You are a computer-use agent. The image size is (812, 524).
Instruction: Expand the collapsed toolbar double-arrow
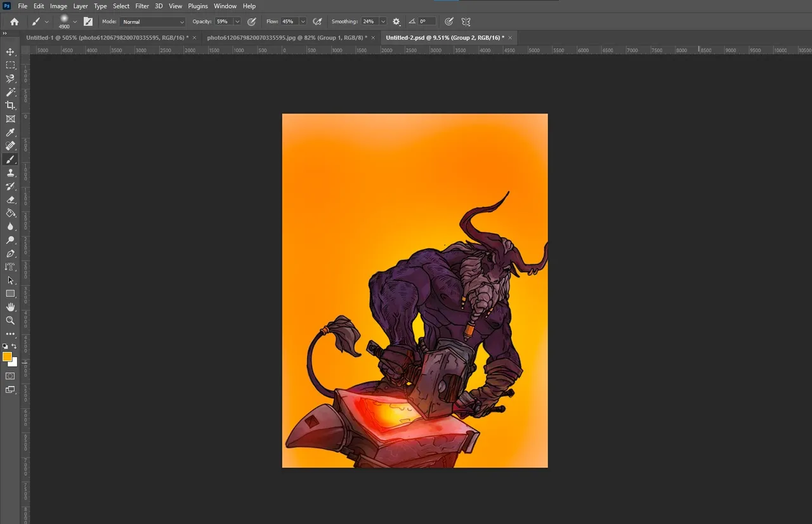click(x=5, y=34)
